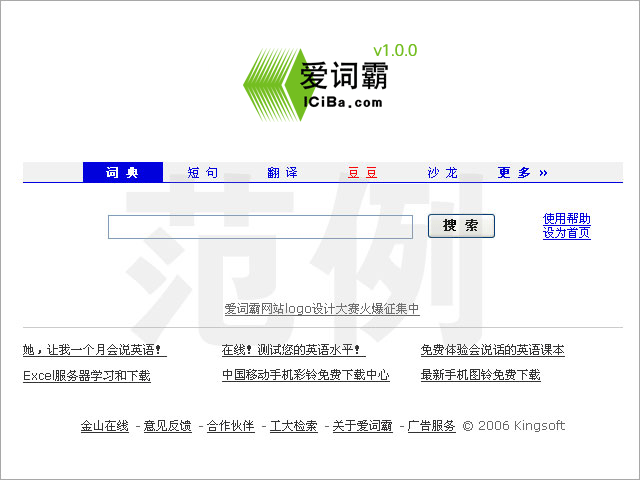The height and width of the screenshot is (480, 640).
Task: Open 爱词霸网站logo设计大赛火爆征集中 announcement link
Action: pyautogui.click(x=322, y=309)
